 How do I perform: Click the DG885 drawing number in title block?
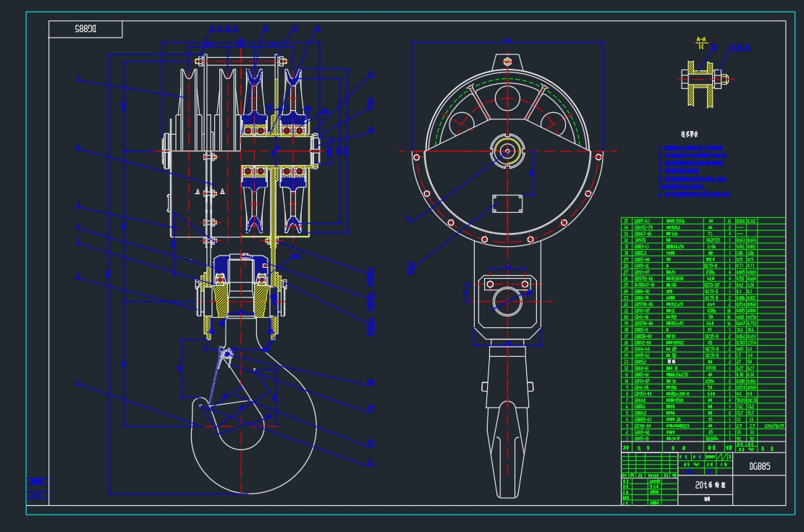[x=759, y=466]
